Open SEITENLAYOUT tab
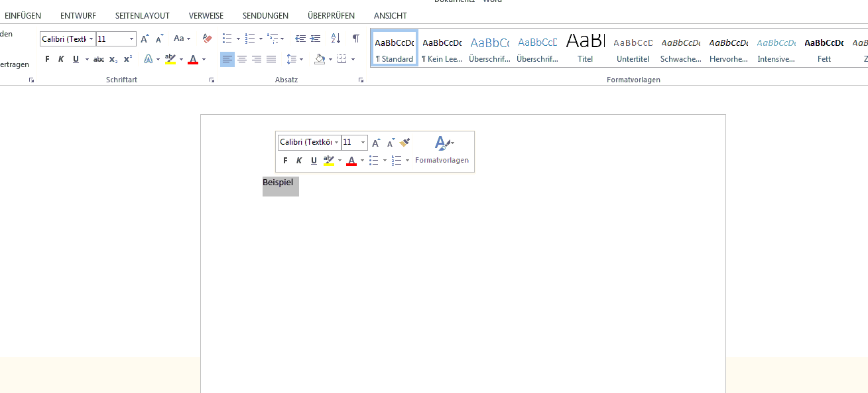This screenshot has height=393, width=868. [x=143, y=15]
